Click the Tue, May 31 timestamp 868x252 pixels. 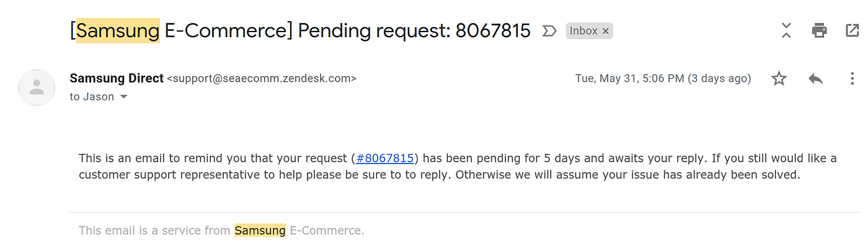point(663,79)
